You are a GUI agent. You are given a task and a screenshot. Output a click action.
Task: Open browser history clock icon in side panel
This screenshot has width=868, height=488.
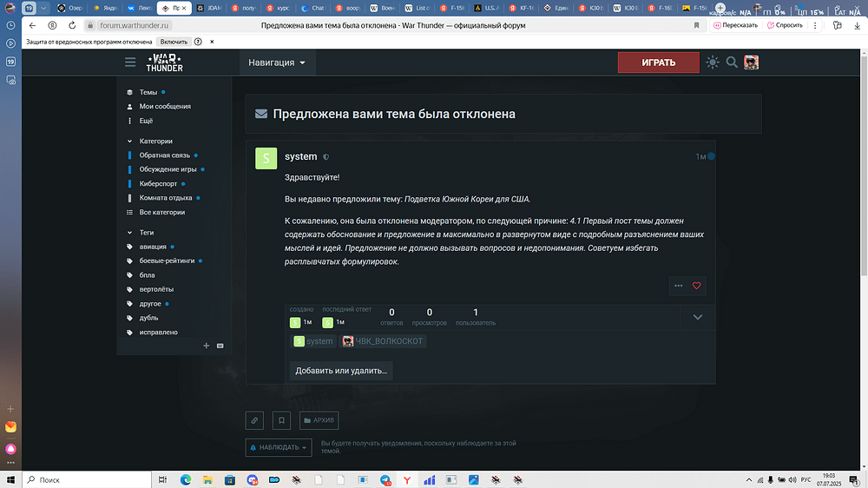pos(10,25)
